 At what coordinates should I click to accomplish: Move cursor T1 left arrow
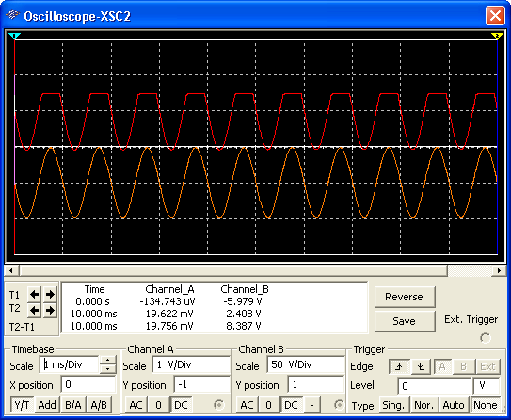(x=34, y=295)
